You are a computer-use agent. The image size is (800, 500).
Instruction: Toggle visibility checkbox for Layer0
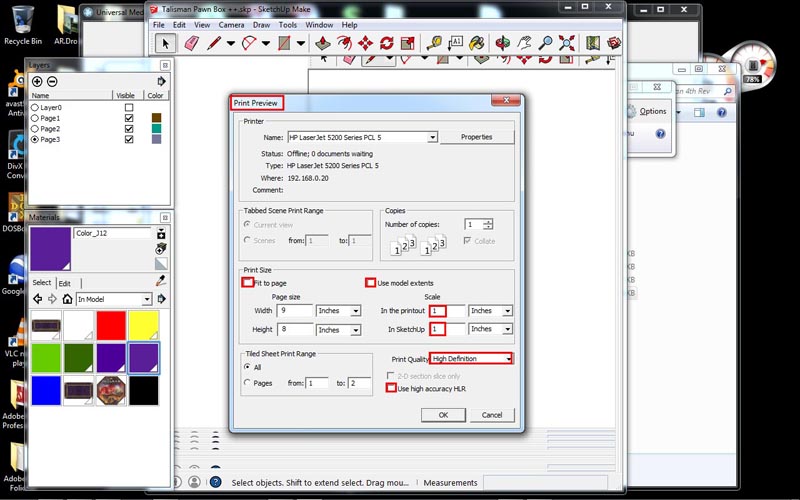pos(129,108)
